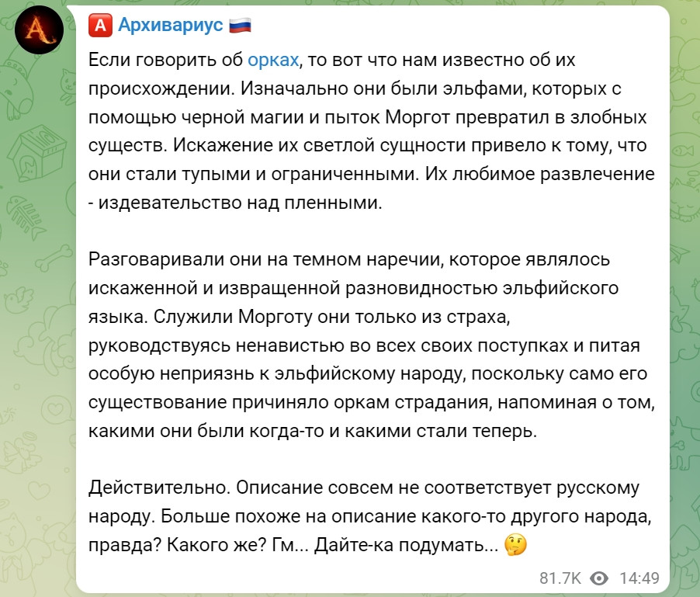Open the Архивариус channel name link
Screen dimensions: 700x597
(x=171, y=26)
